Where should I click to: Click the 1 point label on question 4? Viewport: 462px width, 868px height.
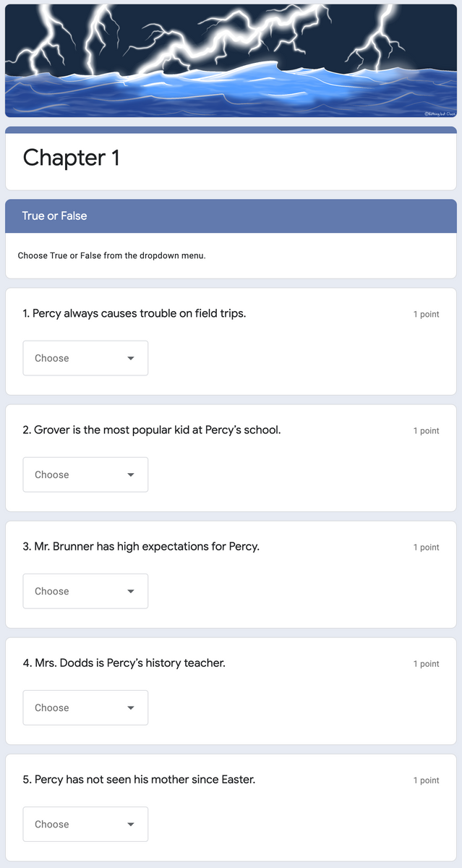(x=427, y=663)
